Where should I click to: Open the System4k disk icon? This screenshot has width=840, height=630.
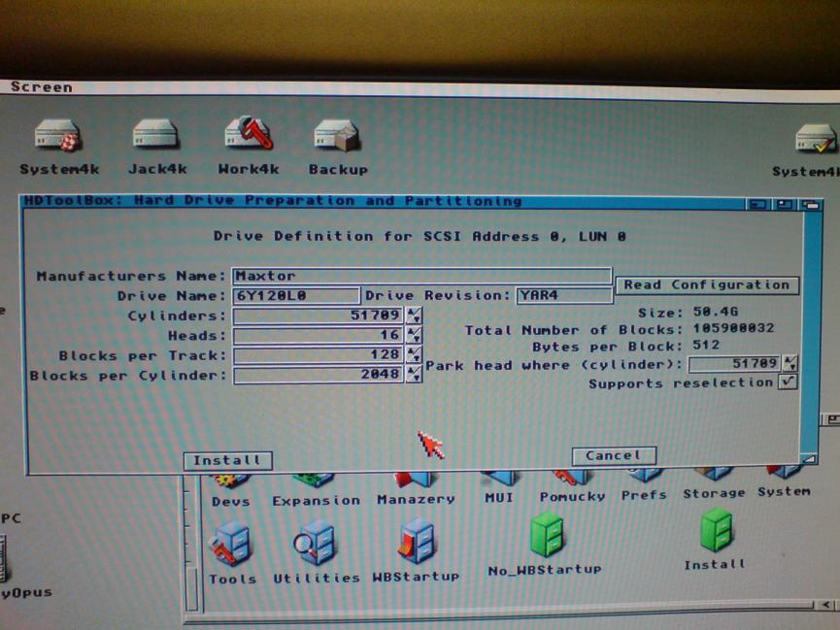click(x=58, y=137)
